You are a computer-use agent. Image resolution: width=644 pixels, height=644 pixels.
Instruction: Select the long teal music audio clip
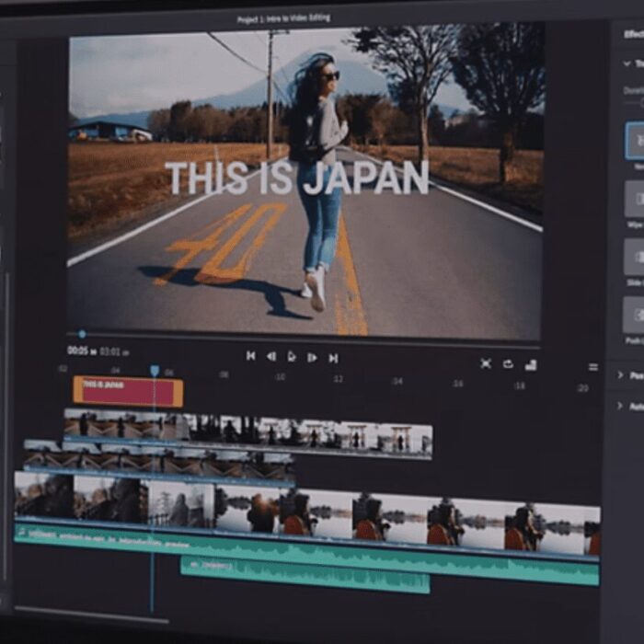pyautogui.click(x=307, y=555)
